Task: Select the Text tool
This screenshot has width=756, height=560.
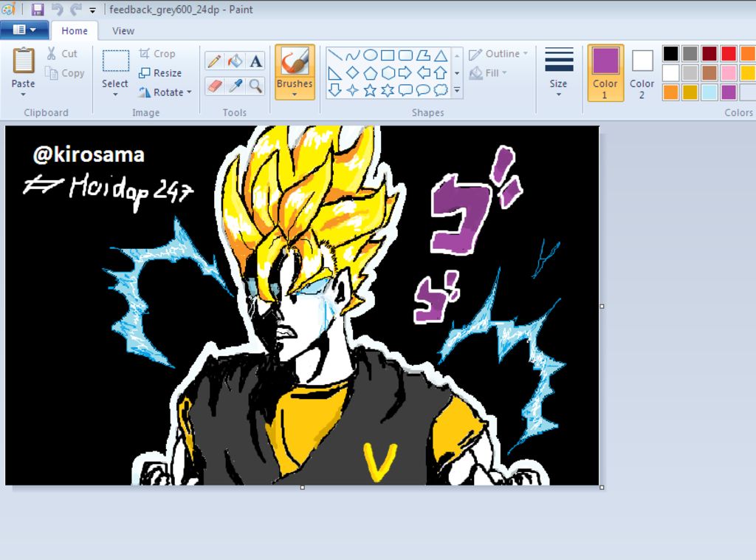Action: pos(255,61)
